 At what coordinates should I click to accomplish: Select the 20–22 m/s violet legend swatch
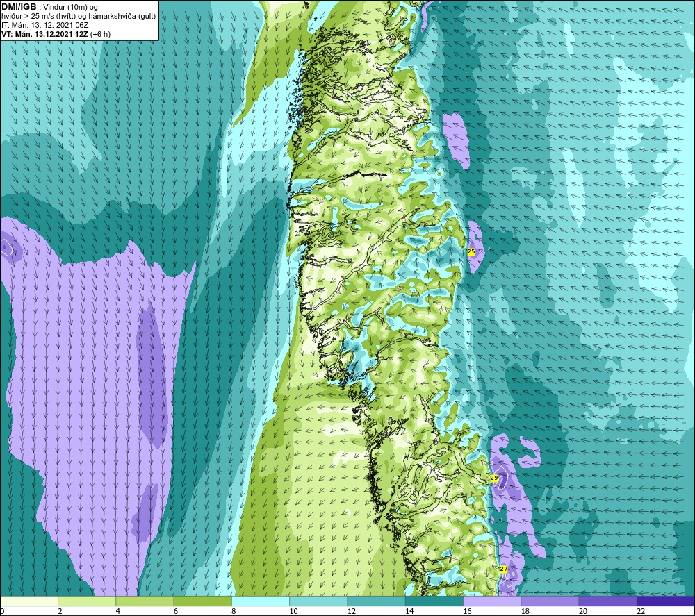click(607, 601)
